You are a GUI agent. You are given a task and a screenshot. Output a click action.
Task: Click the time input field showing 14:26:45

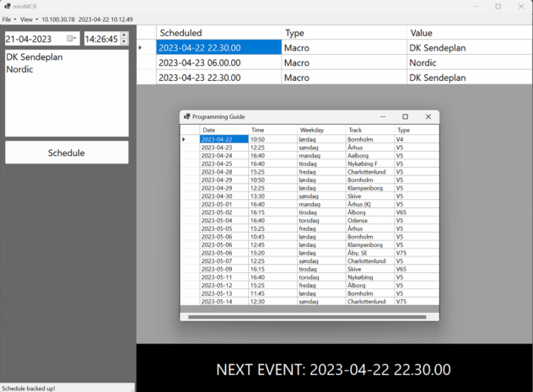pos(101,39)
